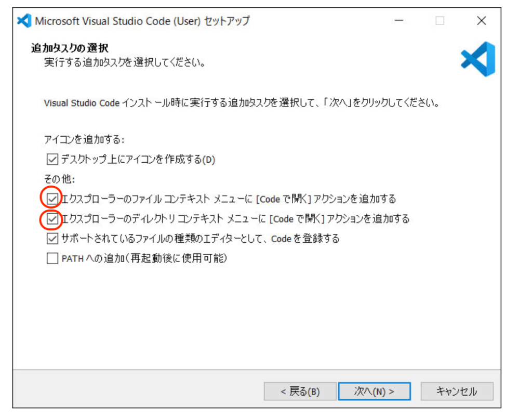Toggle the second red-circled ディレクトリ コンテキスト checkbox
The height and width of the screenshot is (418, 532).
click(x=52, y=219)
